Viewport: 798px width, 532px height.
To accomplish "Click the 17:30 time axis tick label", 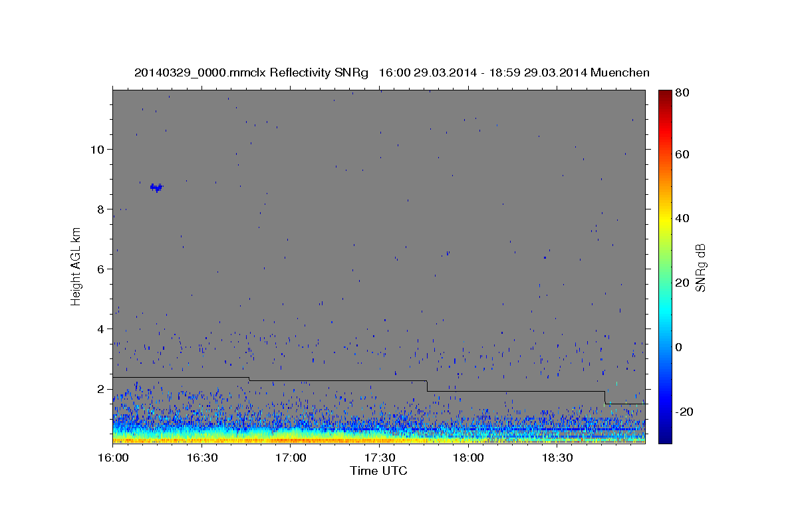I will 380,459.
